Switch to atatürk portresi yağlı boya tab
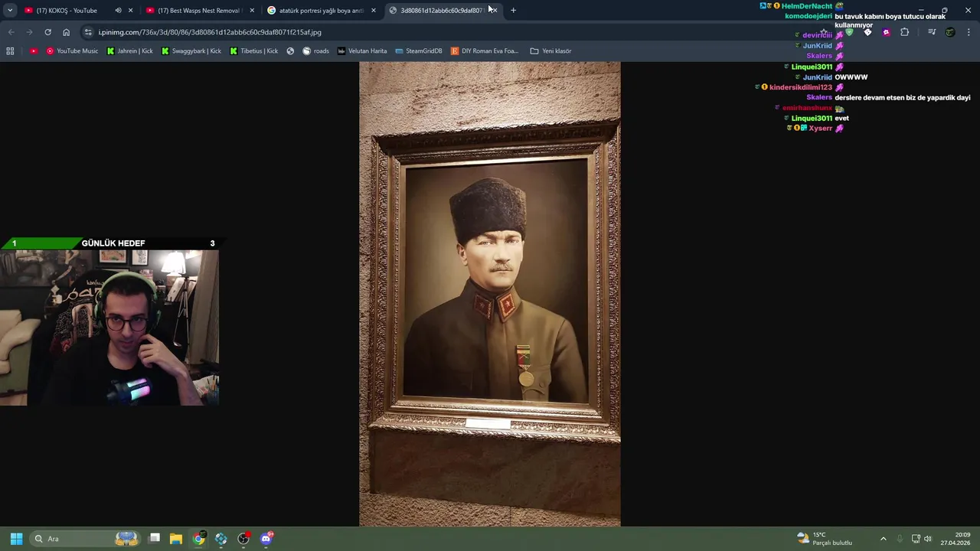 pyautogui.click(x=320, y=10)
